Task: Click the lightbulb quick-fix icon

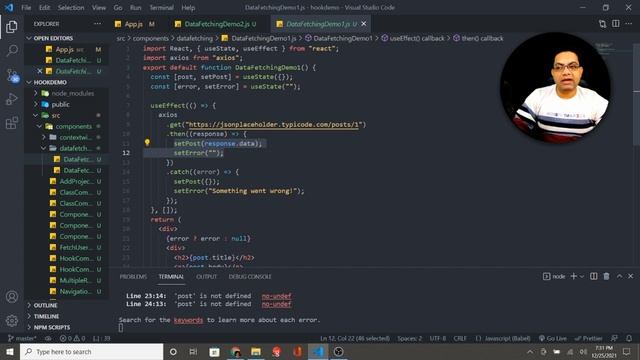Action: [147, 142]
